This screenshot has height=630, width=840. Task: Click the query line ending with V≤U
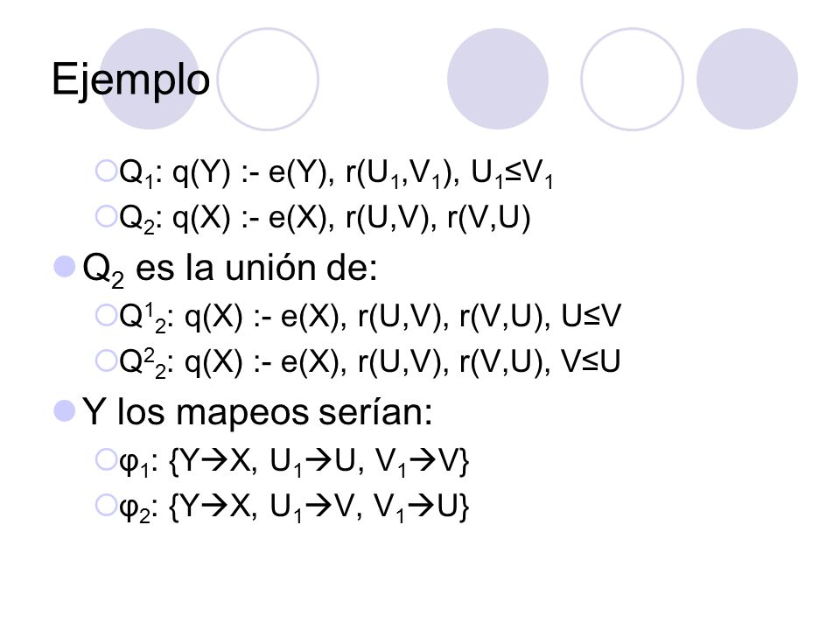(369, 362)
